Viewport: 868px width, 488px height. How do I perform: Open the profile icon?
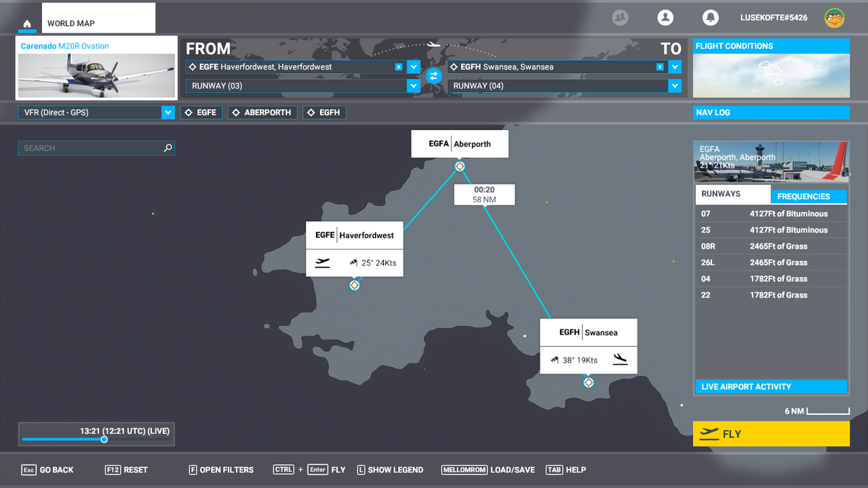tap(665, 18)
